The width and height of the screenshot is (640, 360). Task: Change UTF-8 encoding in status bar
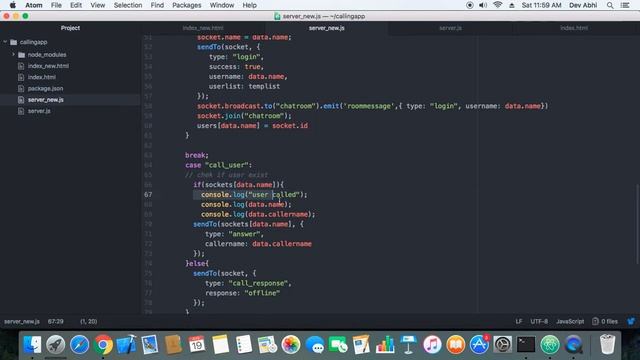click(x=539, y=321)
